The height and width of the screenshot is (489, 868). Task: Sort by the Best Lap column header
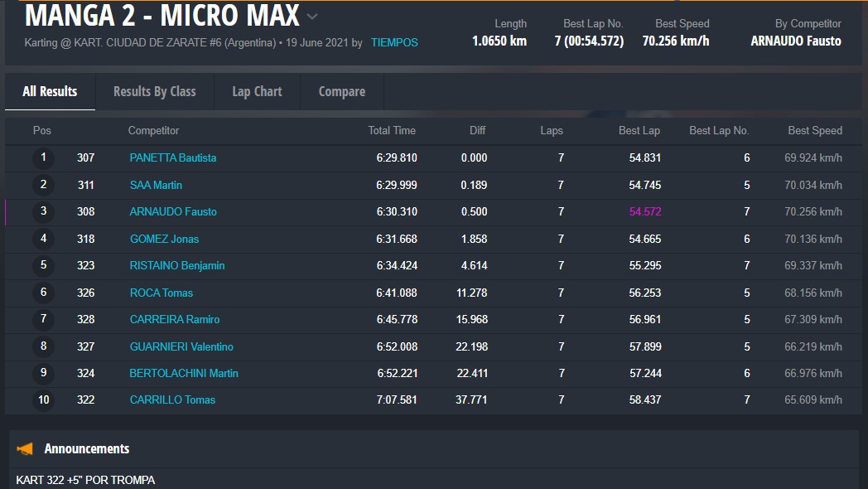639,131
